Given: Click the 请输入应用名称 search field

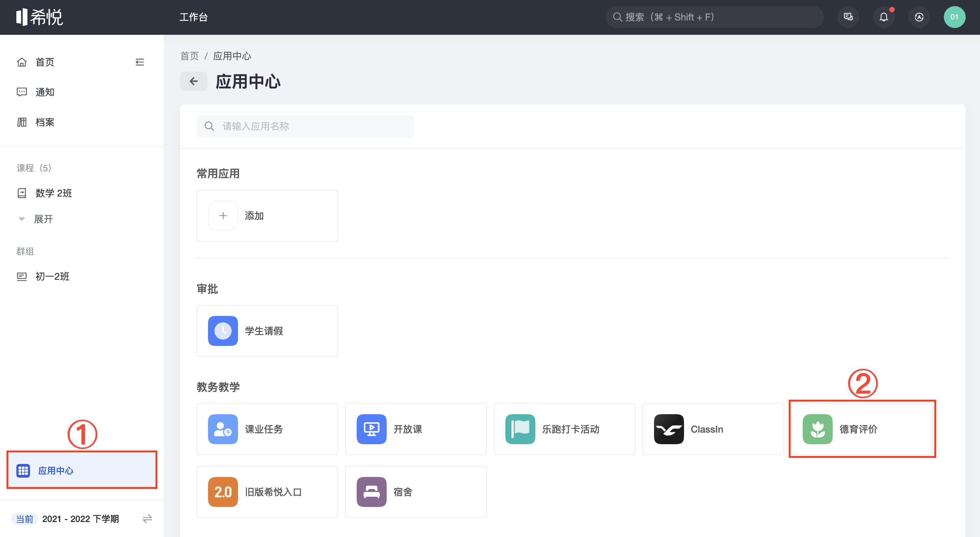Looking at the screenshot, I should point(306,126).
